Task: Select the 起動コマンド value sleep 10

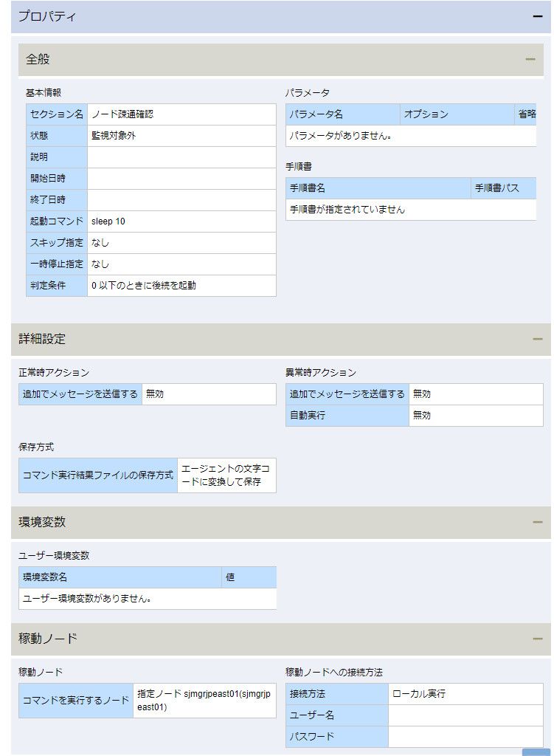Action: pyautogui.click(x=108, y=221)
